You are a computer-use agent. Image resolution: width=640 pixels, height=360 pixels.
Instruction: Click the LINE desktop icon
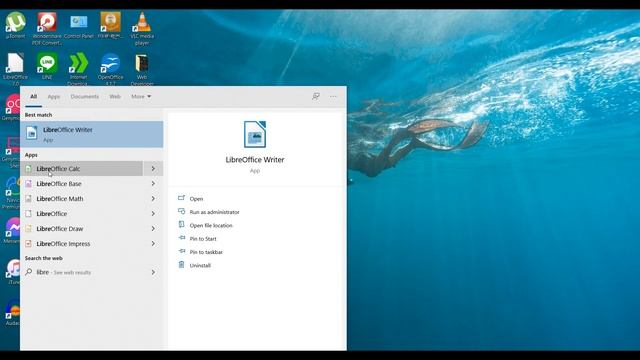point(47,66)
